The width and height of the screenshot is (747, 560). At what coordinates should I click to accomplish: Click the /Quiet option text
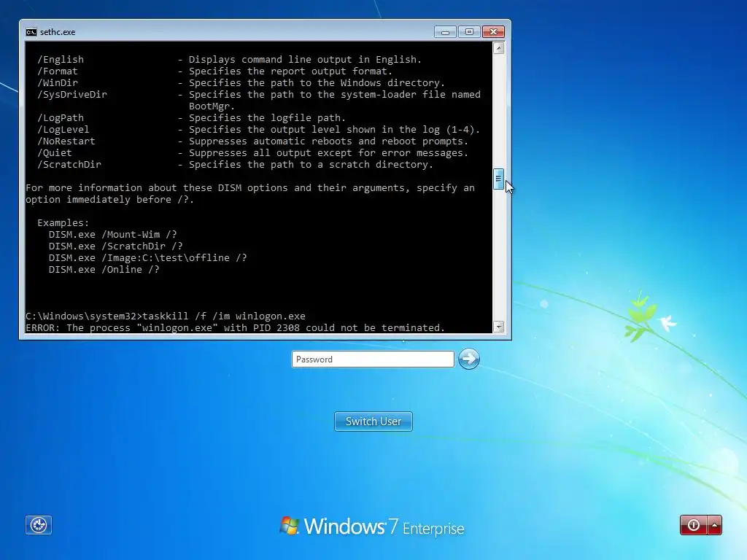[55, 153]
